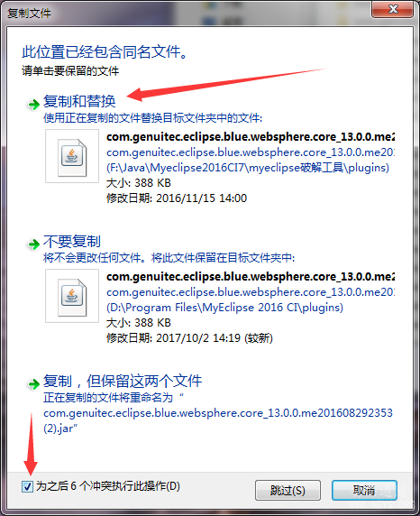Viewport: 420px width, 516px height.
Task: Click bold destination filename under 不要复制
Action: [251, 276]
